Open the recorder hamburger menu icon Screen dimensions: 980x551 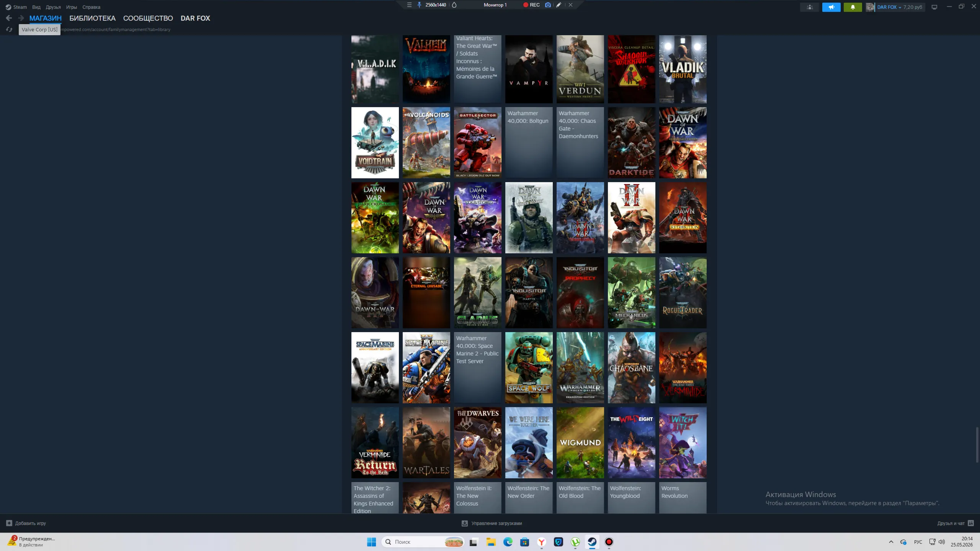click(409, 5)
